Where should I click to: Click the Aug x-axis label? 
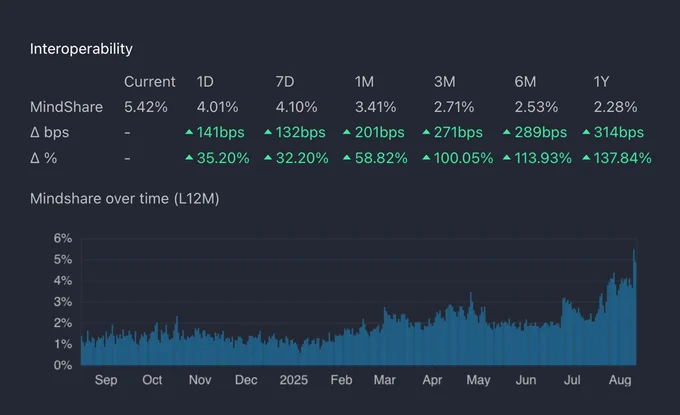[620, 380]
